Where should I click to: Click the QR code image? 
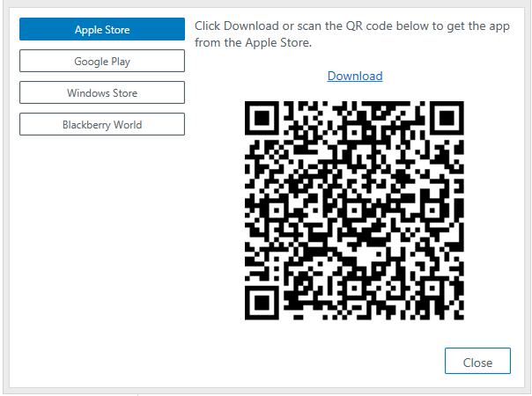354,210
